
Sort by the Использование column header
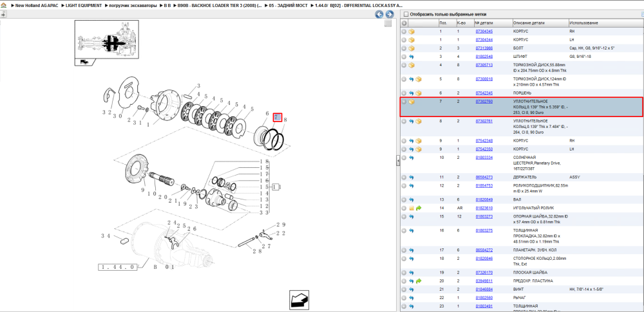point(606,23)
